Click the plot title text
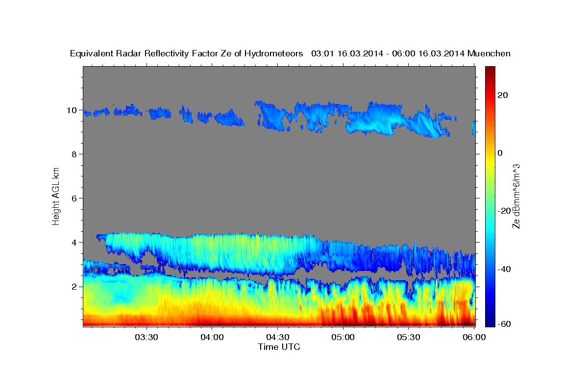Viewport: 588px width, 392px height. tap(290, 53)
